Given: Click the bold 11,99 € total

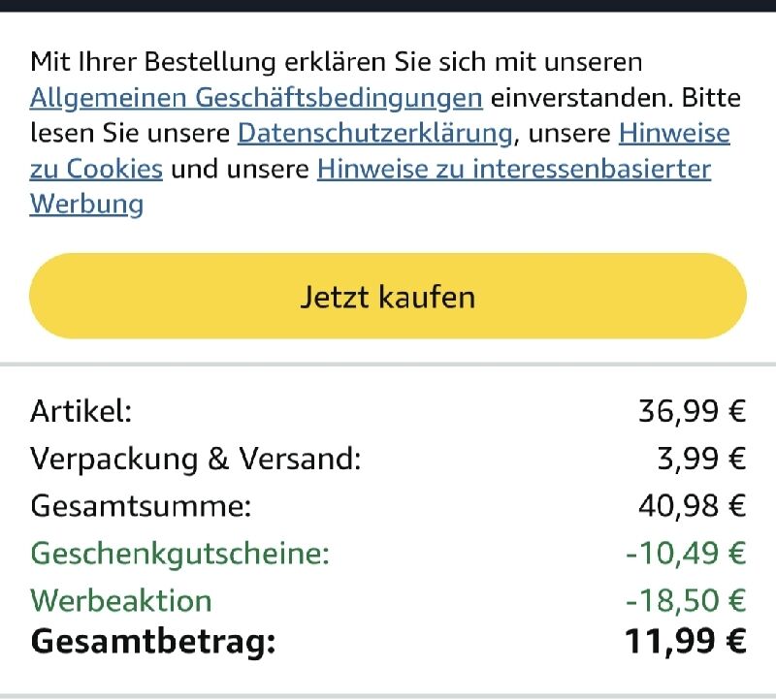Looking at the screenshot, I should [x=685, y=641].
